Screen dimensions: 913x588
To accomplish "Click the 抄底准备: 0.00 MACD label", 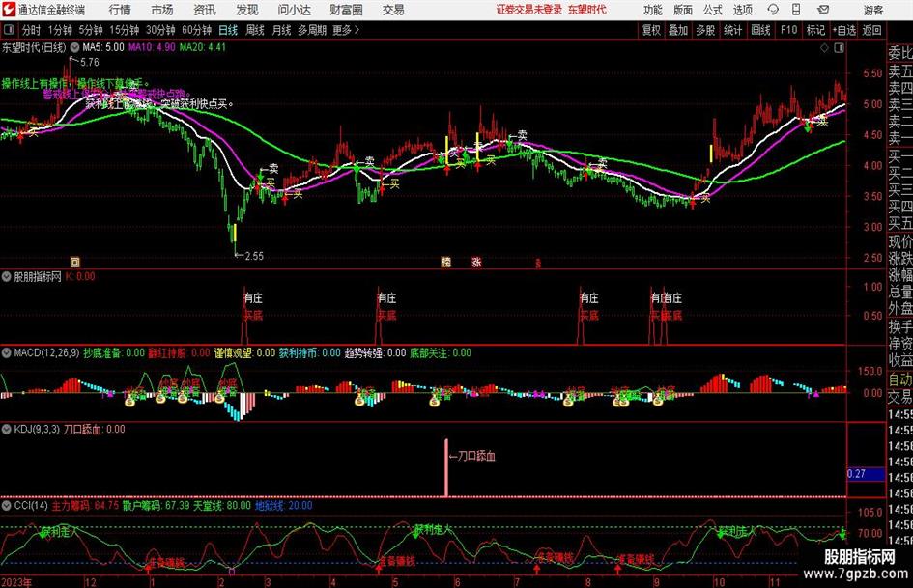I will [114, 352].
